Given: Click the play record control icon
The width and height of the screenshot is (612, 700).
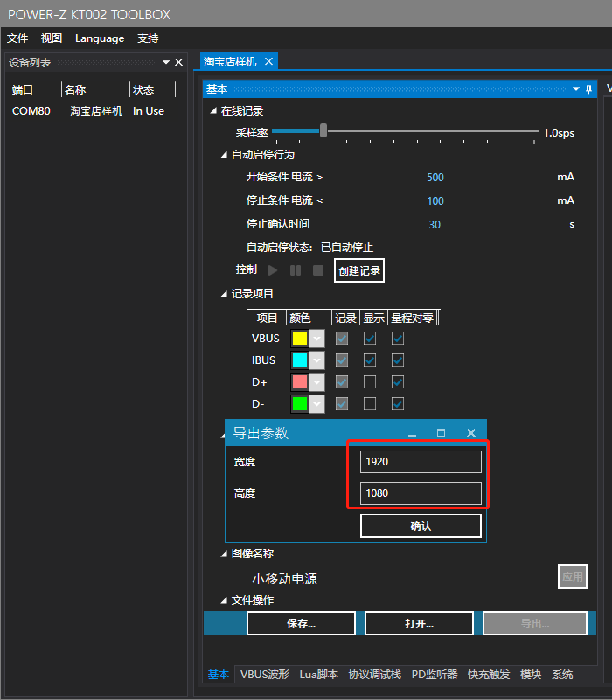Looking at the screenshot, I should (273, 270).
